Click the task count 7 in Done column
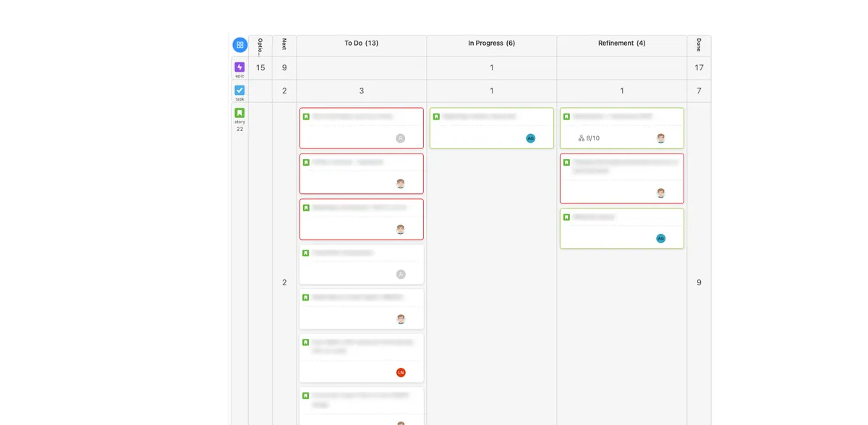This screenshot has width=868, height=425. [x=699, y=91]
